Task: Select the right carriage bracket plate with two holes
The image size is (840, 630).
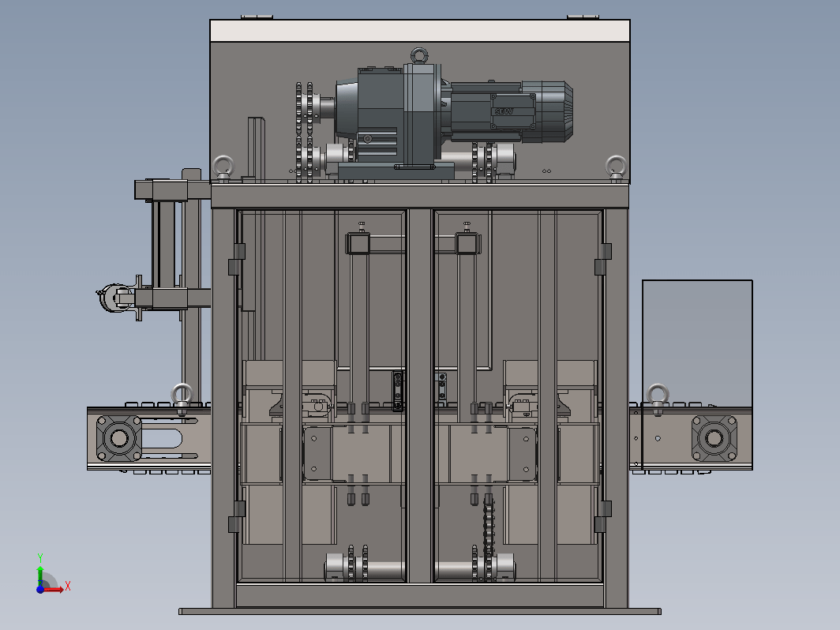Action: click(x=522, y=454)
